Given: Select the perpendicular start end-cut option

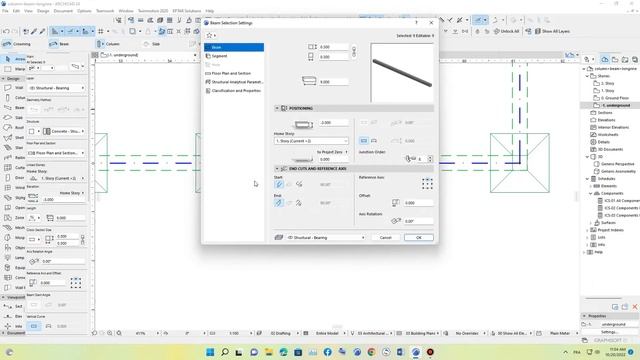Looking at the screenshot, I should coord(279,184).
